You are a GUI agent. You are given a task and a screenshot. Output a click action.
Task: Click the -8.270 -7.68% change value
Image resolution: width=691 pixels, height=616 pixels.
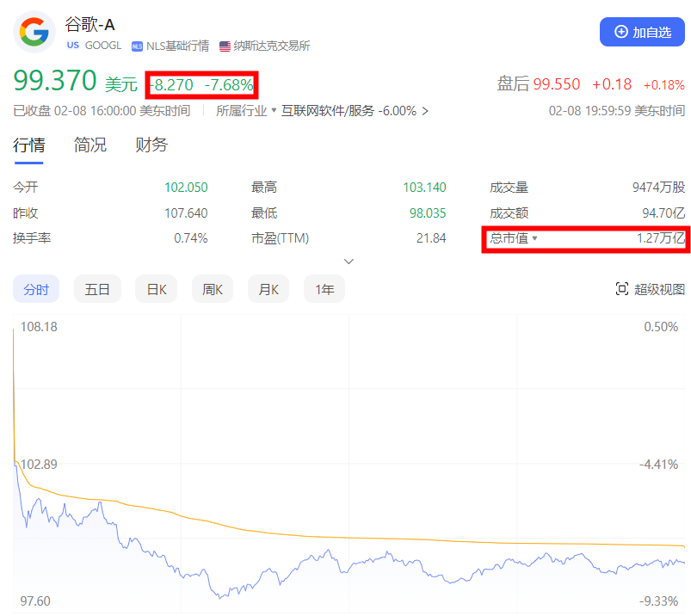coord(202,84)
